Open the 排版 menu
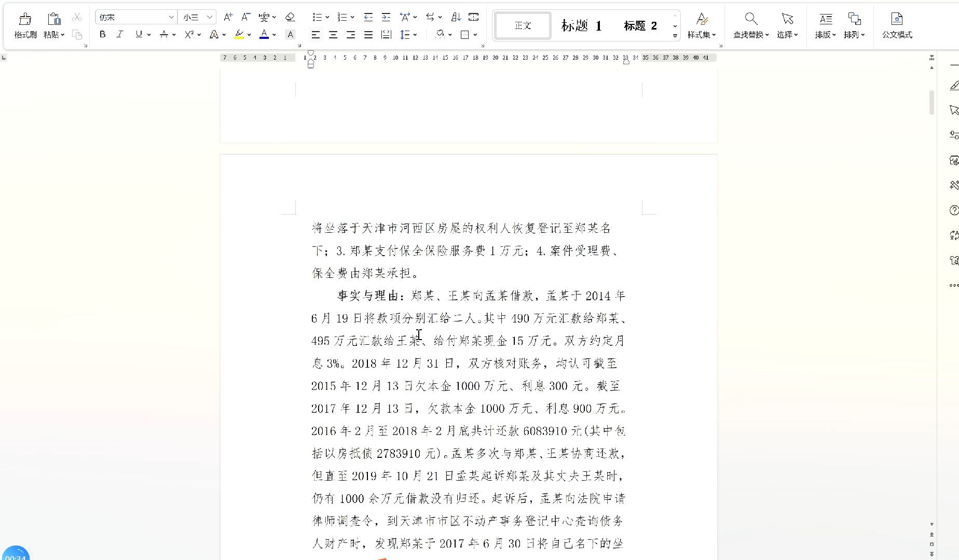The width and height of the screenshot is (959, 560). tap(826, 35)
